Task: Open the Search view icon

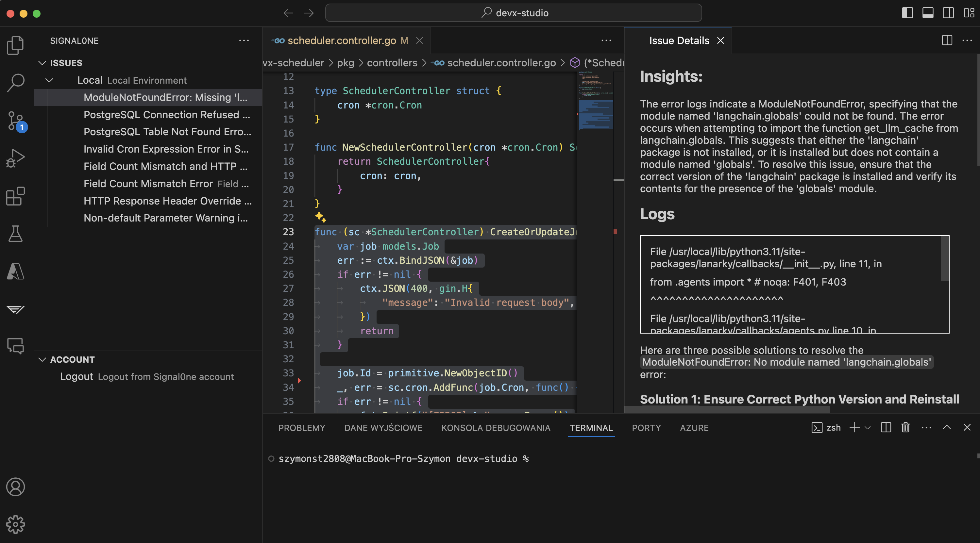Action: coord(15,83)
